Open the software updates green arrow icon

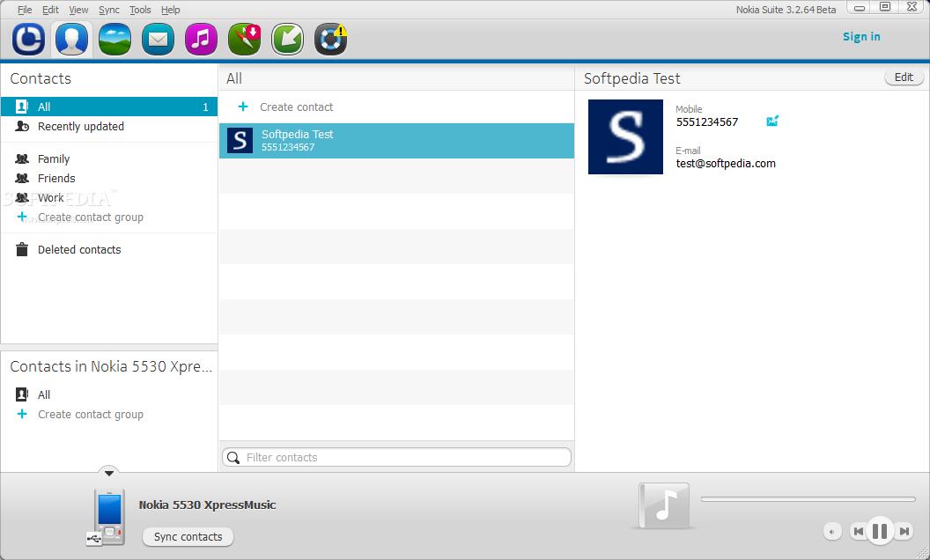click(x=287, y=39)
